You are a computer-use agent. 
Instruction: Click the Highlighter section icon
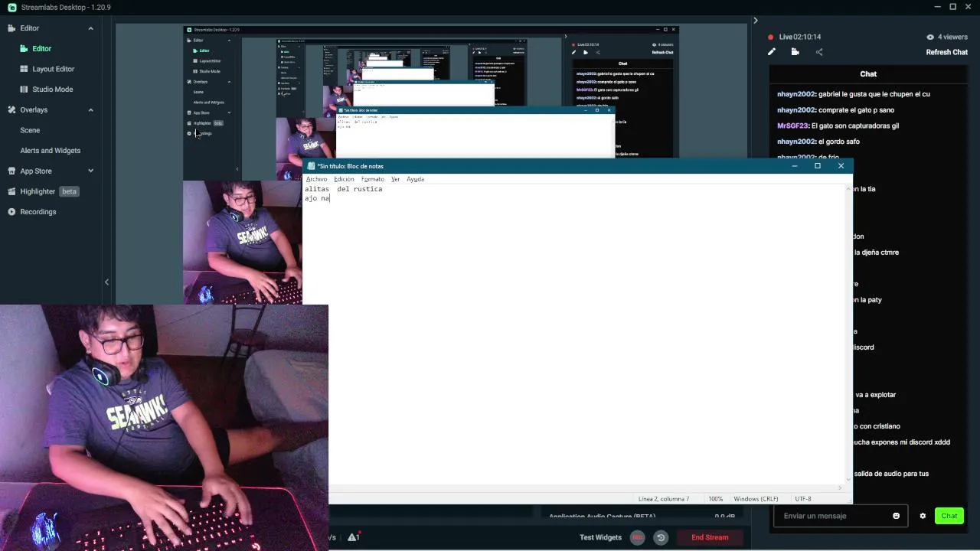point(11,191)
